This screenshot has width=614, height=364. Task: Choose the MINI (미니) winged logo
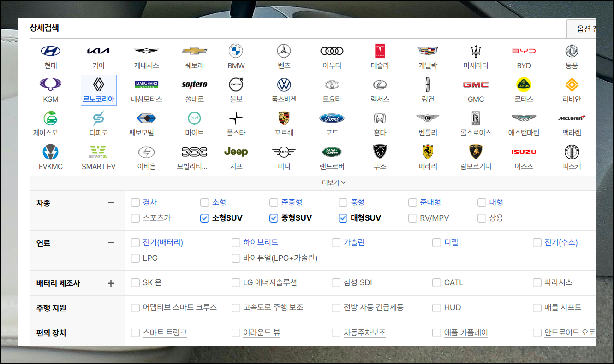tap(284, 152)
